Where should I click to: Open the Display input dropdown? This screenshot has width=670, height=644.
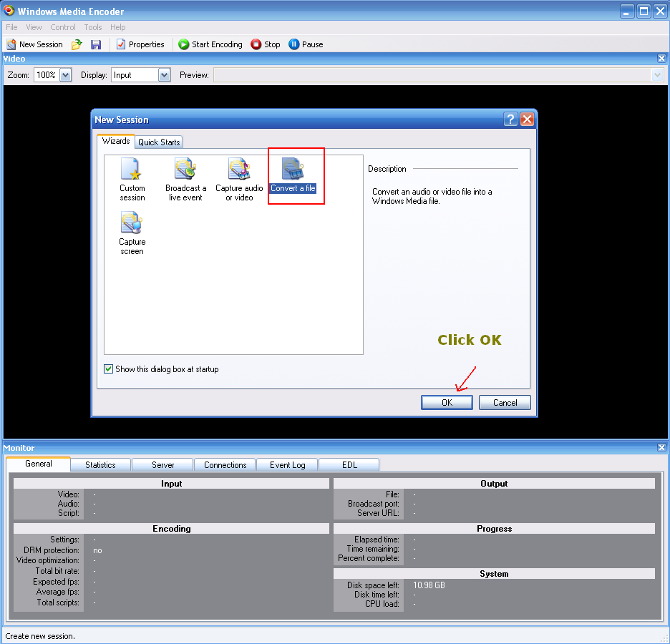(x=164, y=75)
